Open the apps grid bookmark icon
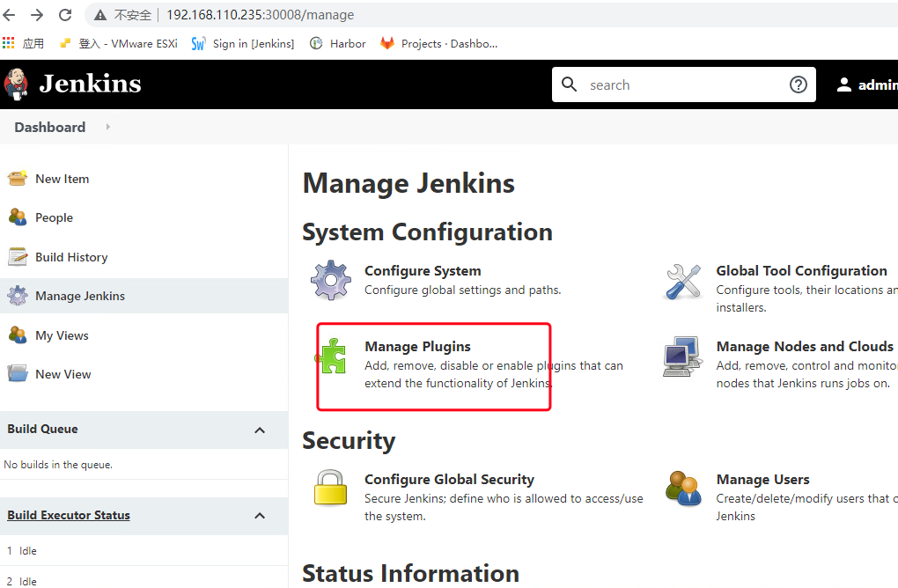898x588 pixels. click(9, 43)
